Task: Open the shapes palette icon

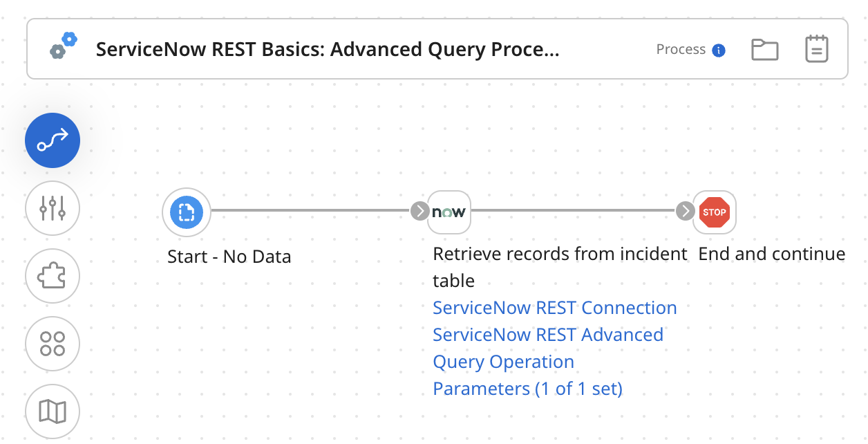Action: point(52,344)
